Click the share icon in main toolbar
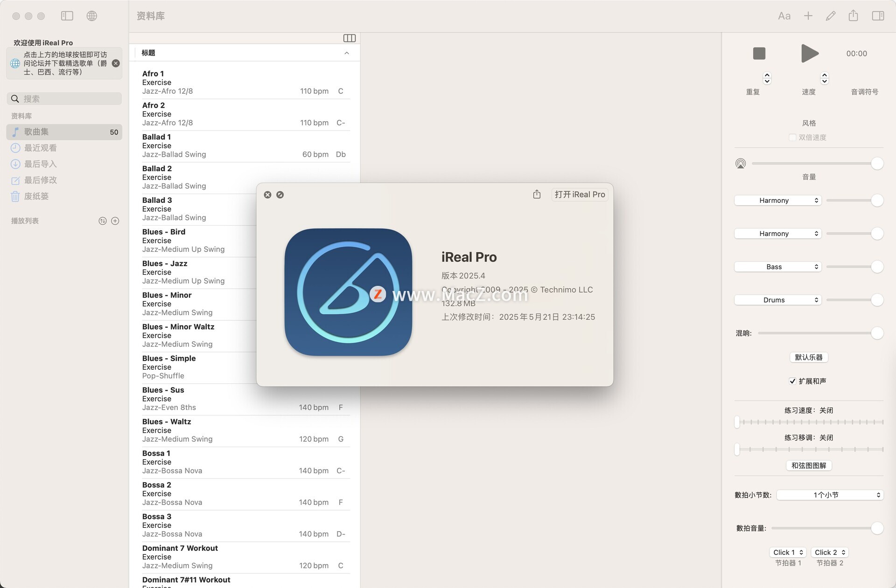Screen dimensions: 896x588 (x=853, y=16)
